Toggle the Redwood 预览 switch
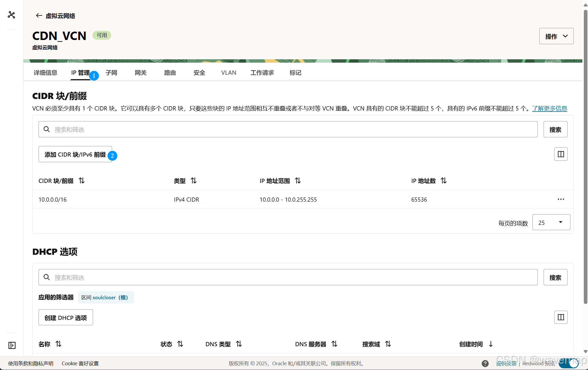The width and height of the screenshot is (588, 370). coord(569,363)
